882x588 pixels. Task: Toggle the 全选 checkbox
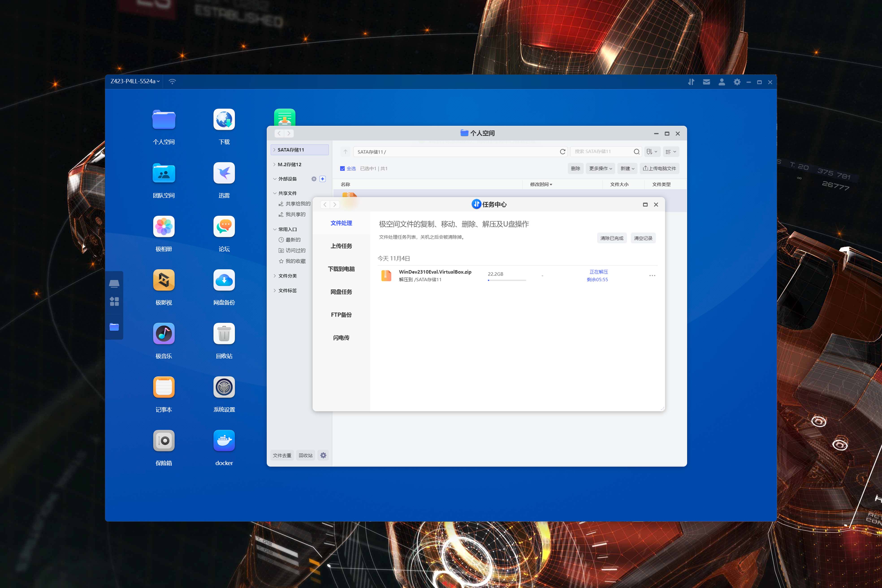342,168
